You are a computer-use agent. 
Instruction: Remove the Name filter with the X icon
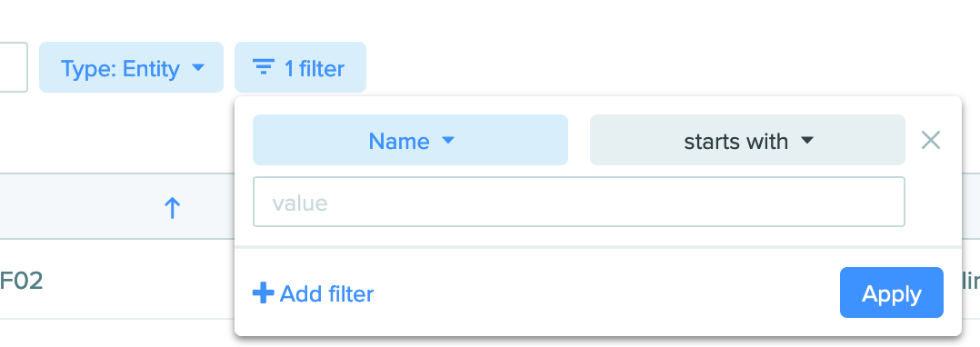click(931, 141)
